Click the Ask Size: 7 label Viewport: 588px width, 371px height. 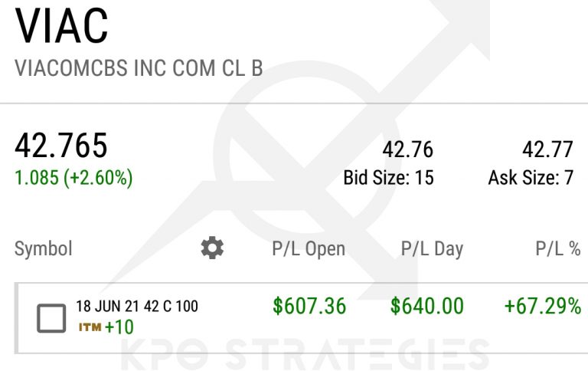(x=531, y=178)
